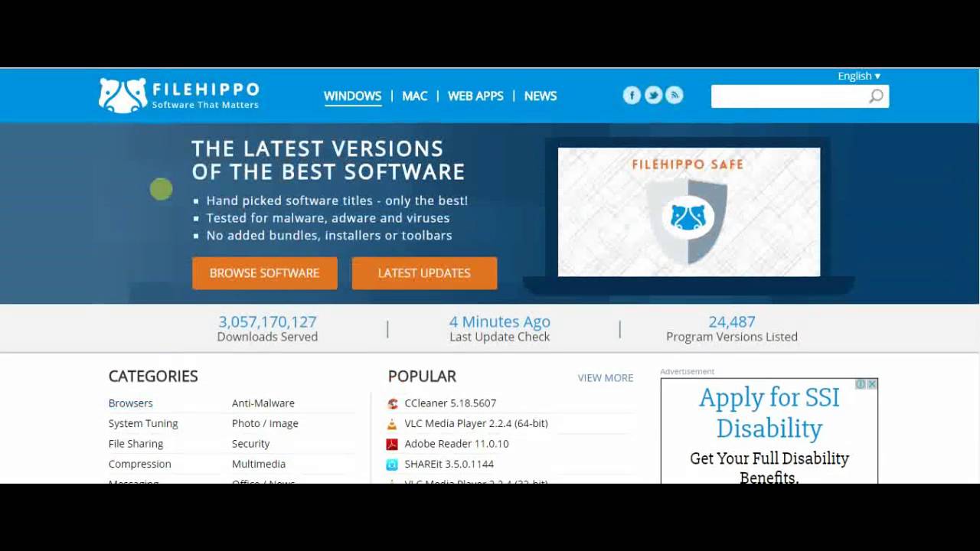This screenshot has height=551, width=980.
Task: Click the BROWSE SOFTWARE button
Action: coord(265,273)
